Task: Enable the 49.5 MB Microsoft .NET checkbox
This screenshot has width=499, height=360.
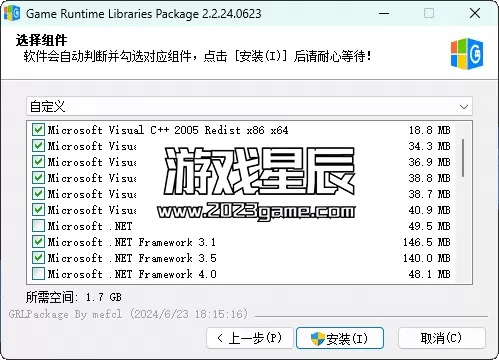Action: pyautogui.click(x=38, y=226)
